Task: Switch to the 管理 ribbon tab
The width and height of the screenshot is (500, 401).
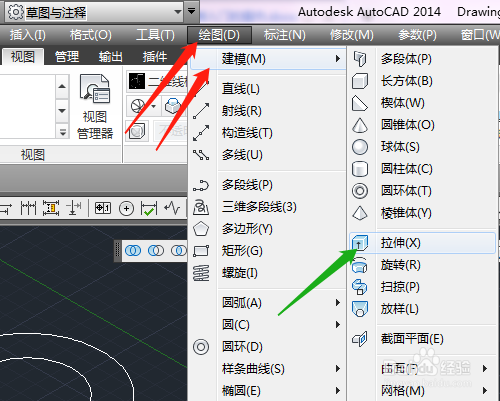Action: coord(67,57)
